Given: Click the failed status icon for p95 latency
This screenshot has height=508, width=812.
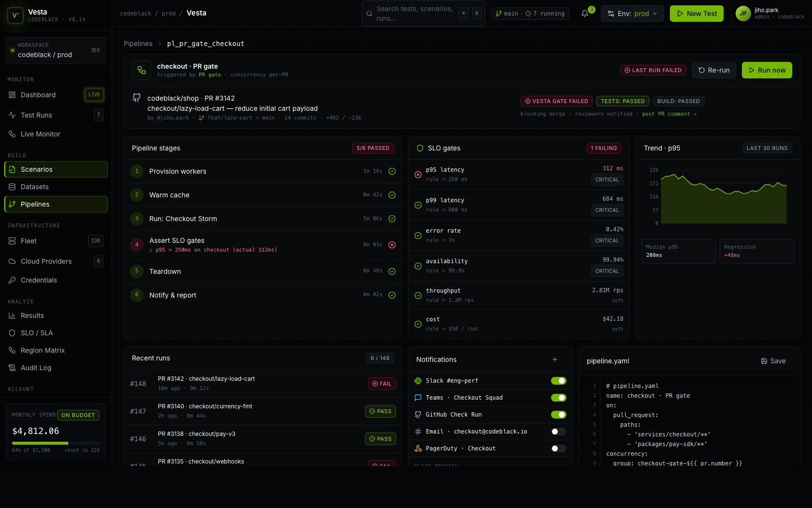Looking at the screenshot, I should pyautogui.click(x=418, y=175).
